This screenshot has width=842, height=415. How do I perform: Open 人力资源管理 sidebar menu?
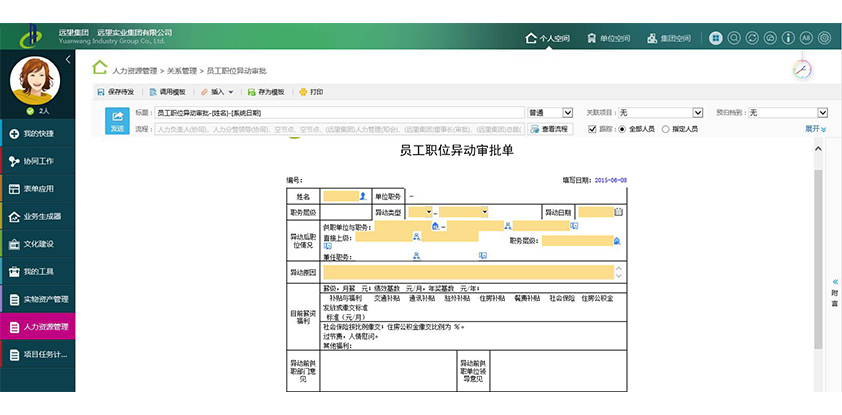(38, 326)
